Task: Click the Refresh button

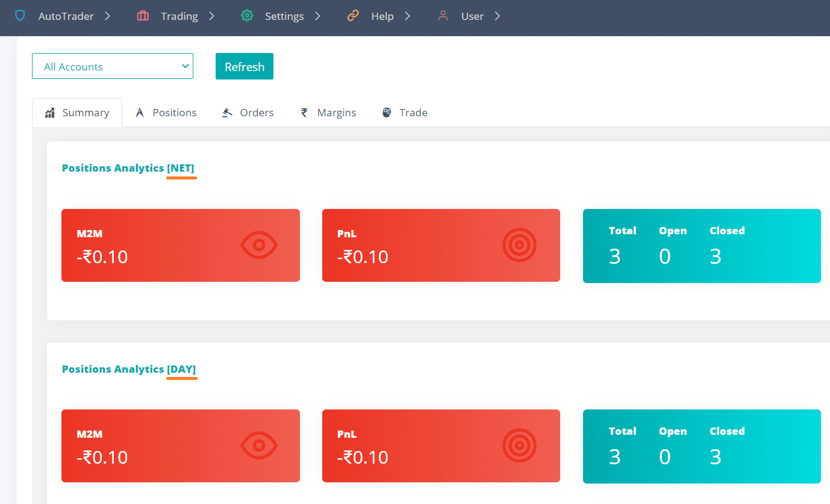Action: [x=245, y=66]
